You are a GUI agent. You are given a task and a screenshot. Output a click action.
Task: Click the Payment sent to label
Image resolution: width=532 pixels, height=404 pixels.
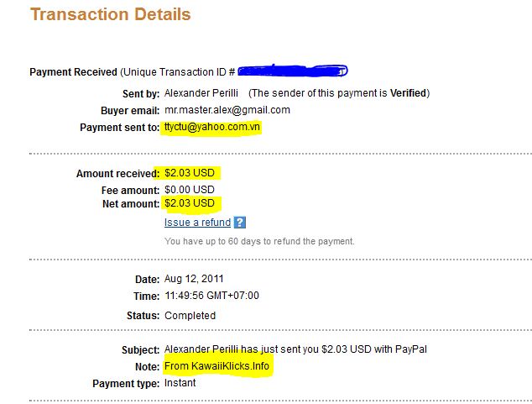click(x=119, y=128)
